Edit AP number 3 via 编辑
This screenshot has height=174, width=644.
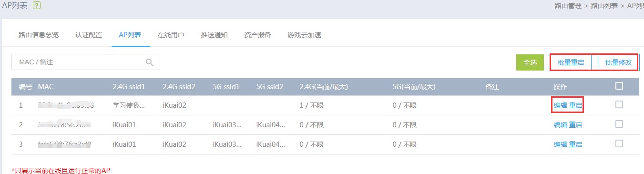[560, 144]
